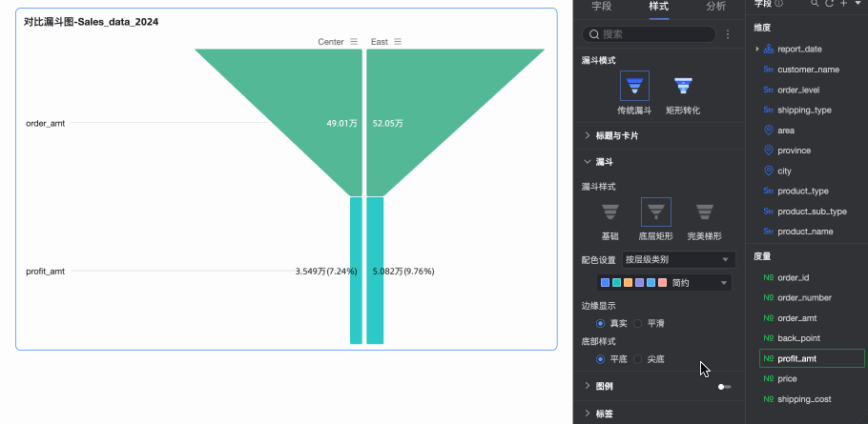Click the purple palette color swatch
The width and height of the screenshot is (868, 424).
coord(639,282)
